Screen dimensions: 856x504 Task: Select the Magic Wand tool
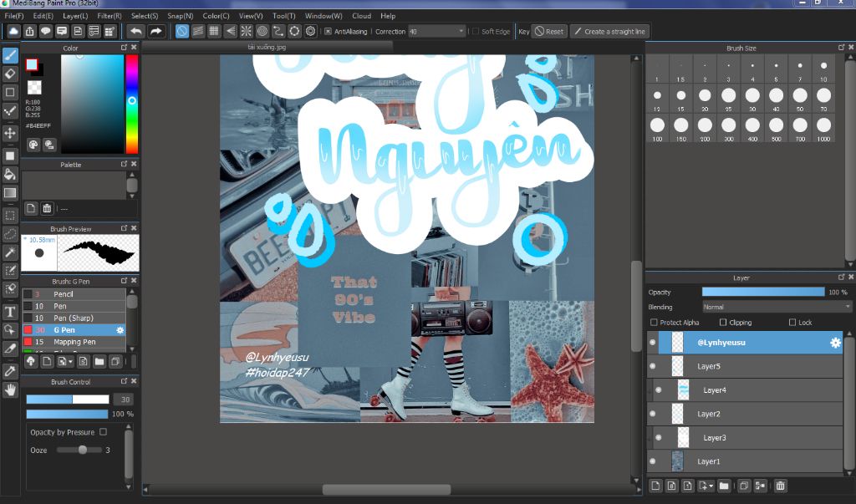tap(10, 252)
